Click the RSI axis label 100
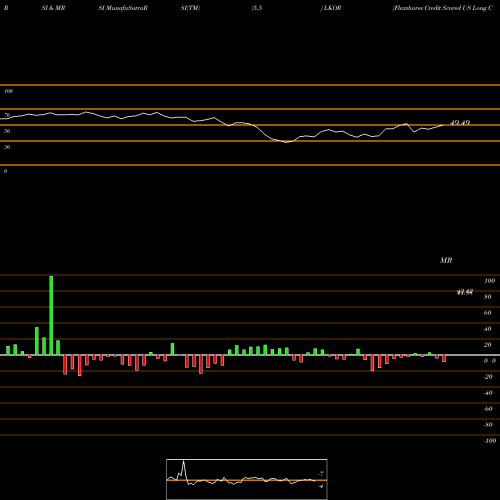Viewport: 500px width, 500px height. tap(8, 91)
